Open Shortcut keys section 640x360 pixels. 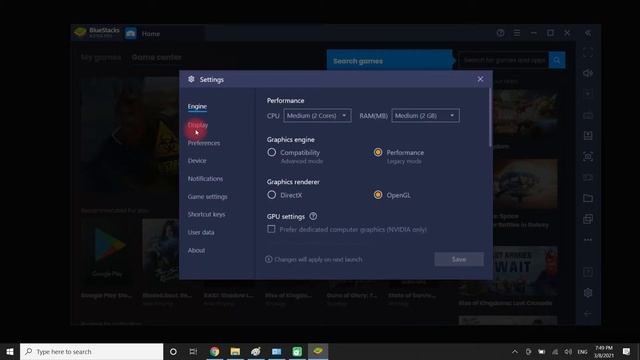tap(206, 214)
